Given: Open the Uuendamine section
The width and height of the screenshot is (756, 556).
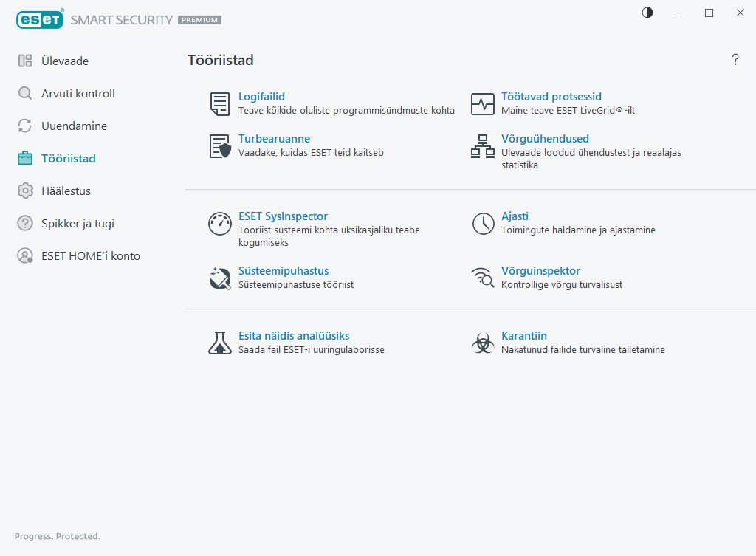Looking at the screenshot, I should pos(74,126).
